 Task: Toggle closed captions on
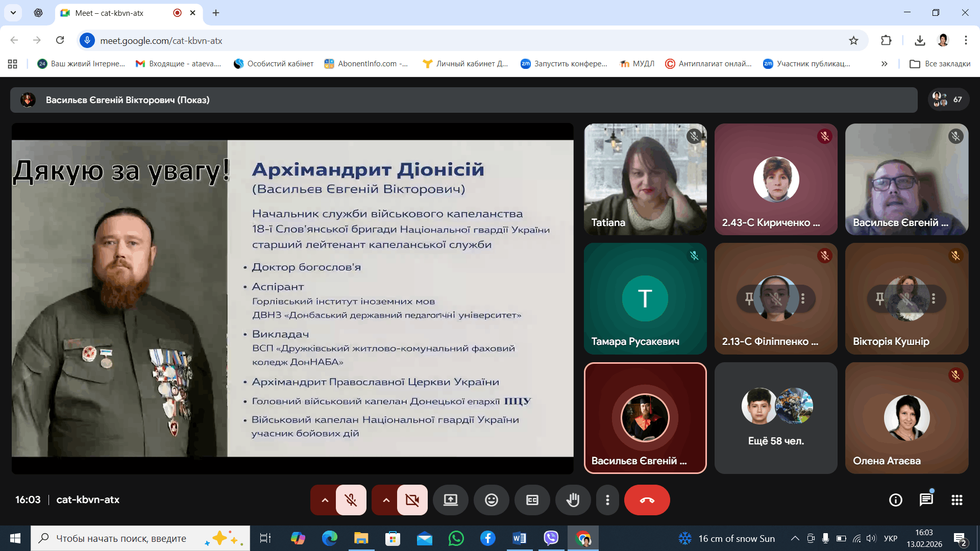coord(532,500)
